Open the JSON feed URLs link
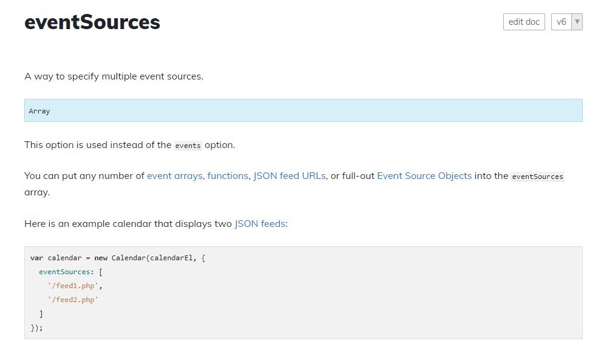Screen dimensions: 601x364 (290, 176)
